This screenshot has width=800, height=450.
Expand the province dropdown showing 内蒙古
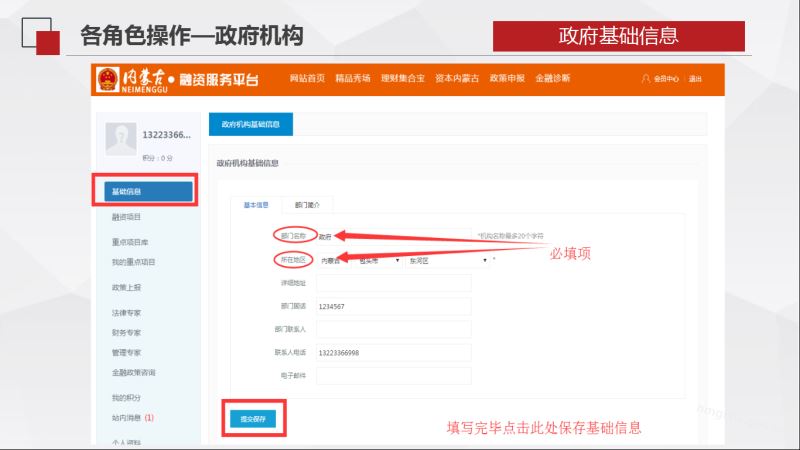click(x=335, y=260)
